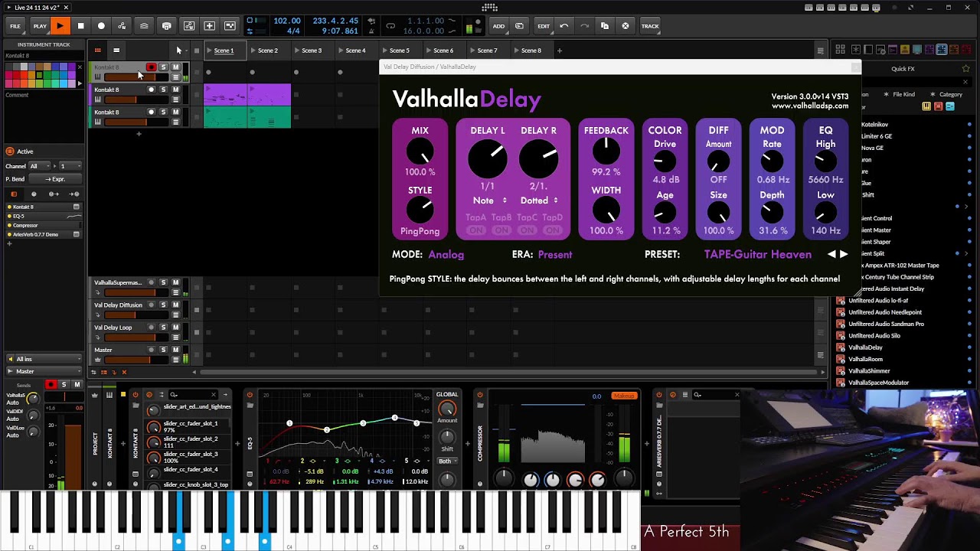980x551 pixels.
Task: Open the FILE menu
Action: tap(15, 26)
